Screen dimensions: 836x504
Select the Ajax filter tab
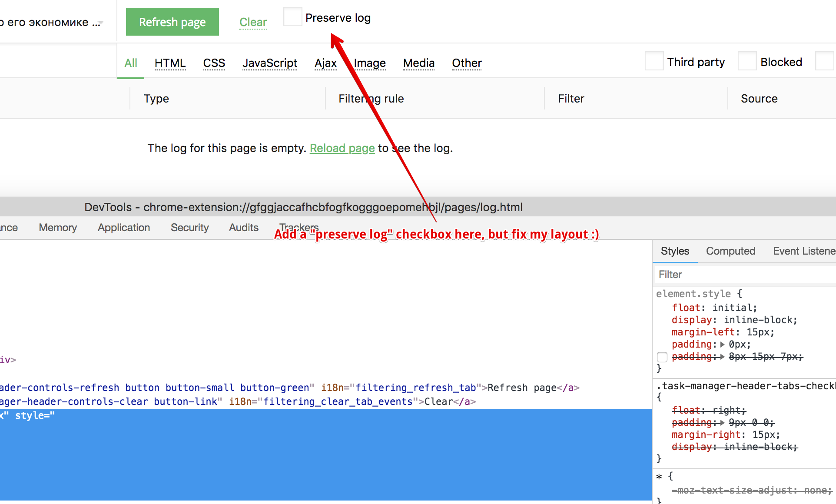tap(325, 63)
